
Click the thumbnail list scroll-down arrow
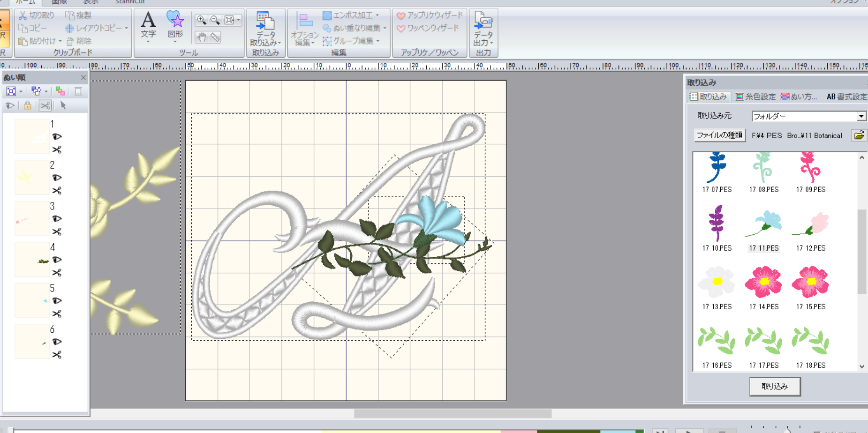862,366
